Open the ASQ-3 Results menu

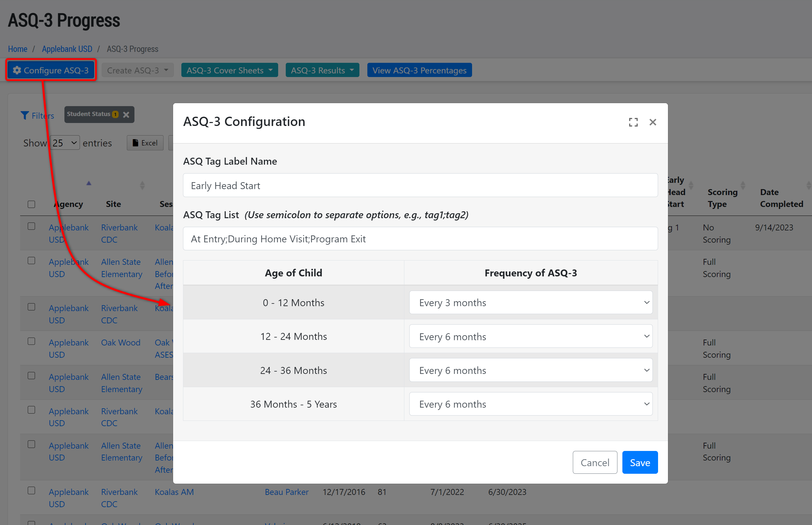click(x=322, y=70)
